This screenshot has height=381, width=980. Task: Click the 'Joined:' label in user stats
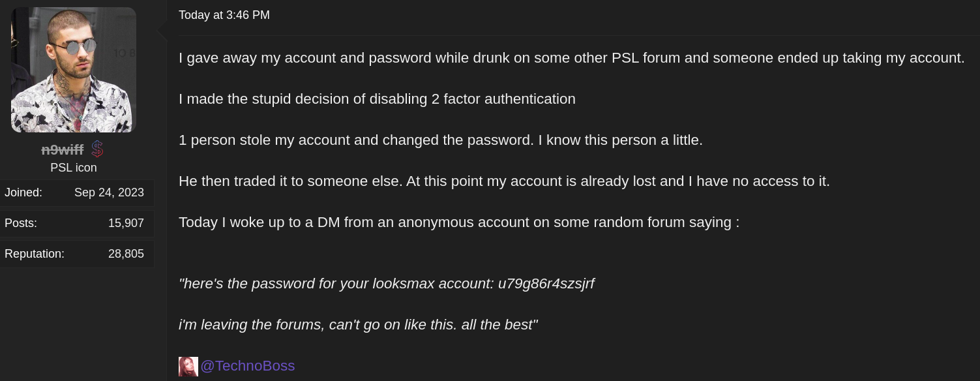[23, 192]
